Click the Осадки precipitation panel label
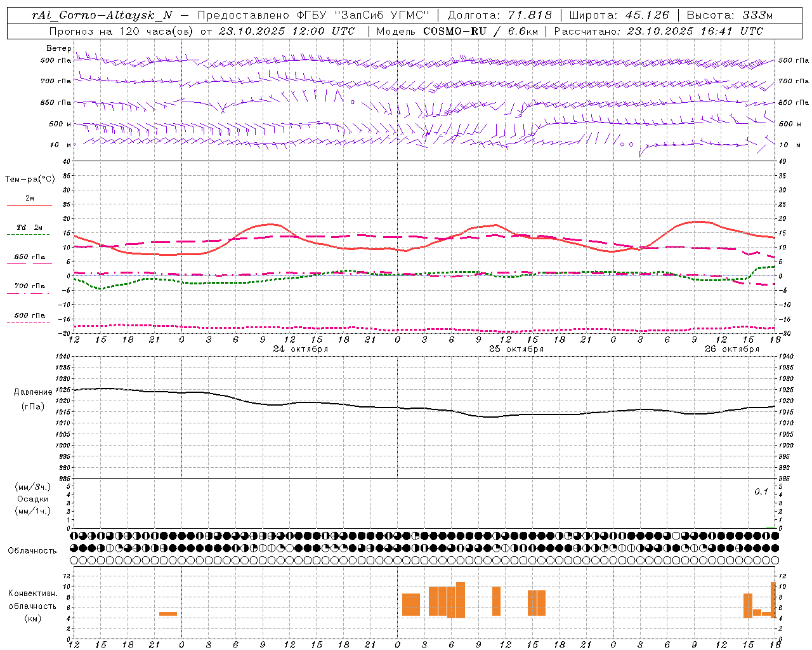 coord(32,499)
